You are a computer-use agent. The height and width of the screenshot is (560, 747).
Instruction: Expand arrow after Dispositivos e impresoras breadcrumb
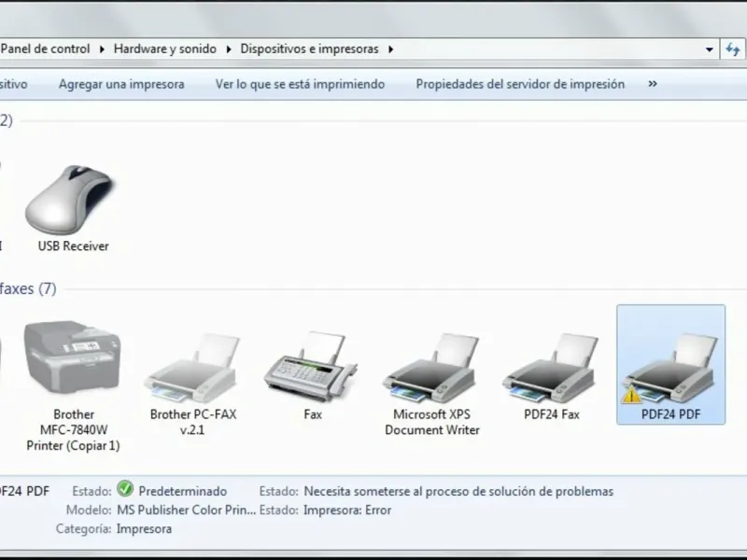[390, 49]
